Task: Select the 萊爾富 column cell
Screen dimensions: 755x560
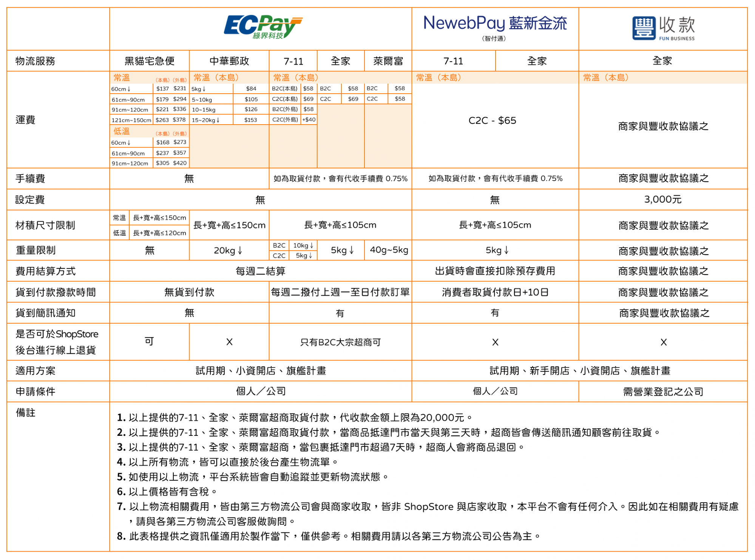Action: 388,61
